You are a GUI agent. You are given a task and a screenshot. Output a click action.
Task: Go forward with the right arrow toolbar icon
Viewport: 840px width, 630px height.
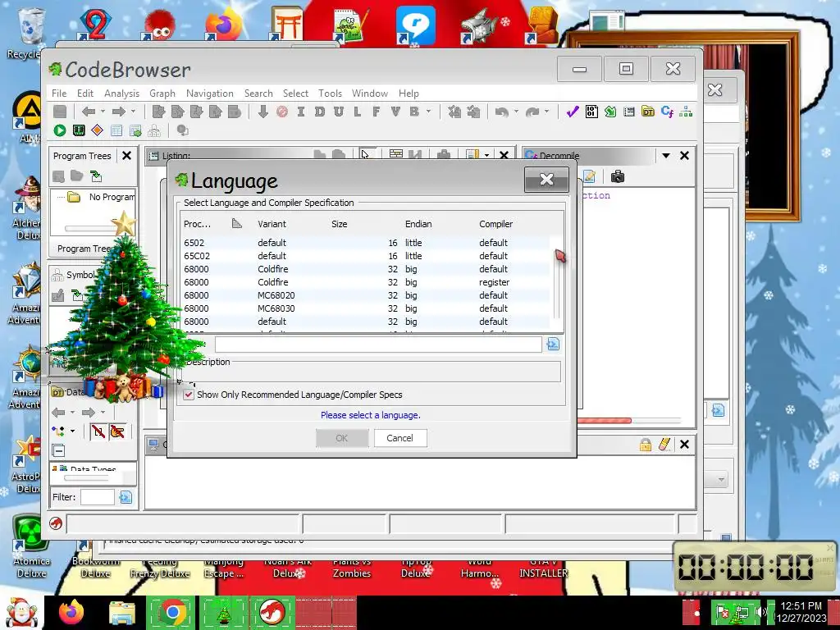point(119,112)
